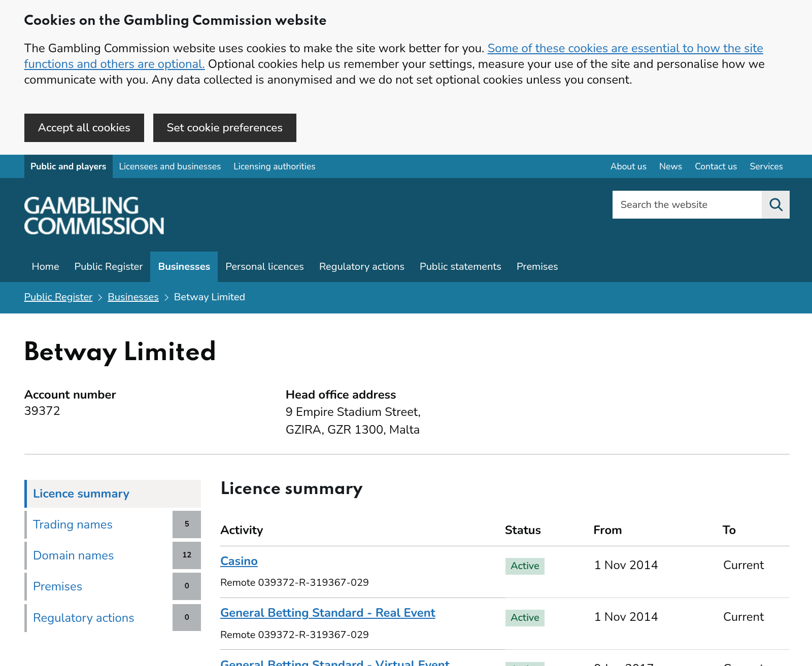Click the search magnifier icon button
Screen dimensions: 812x666
pyautogui.click(x=775, y=205)
